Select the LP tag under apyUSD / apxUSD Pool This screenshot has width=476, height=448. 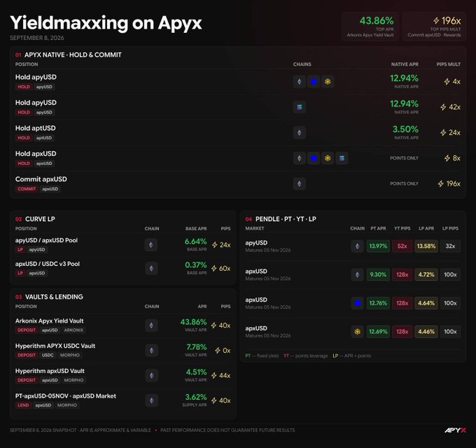(20, 249)
